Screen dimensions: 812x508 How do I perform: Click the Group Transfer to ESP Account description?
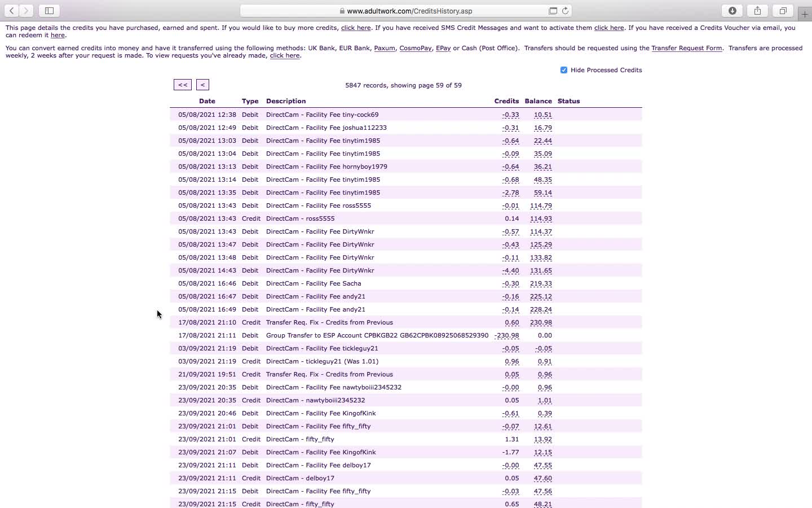[x=377, y=335]
